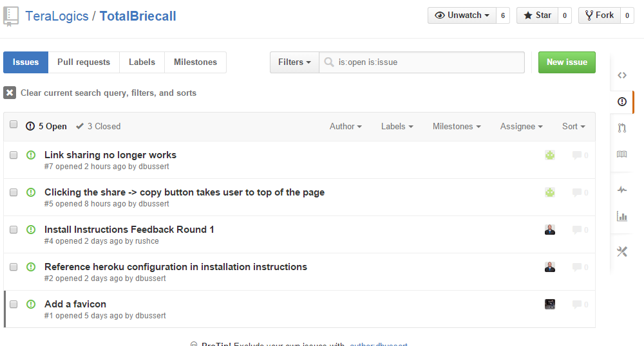The width and height of the screenshot is (644, 346).
Task: Check the Link sharing no longer works issue
Action: (x=14, y=155)
